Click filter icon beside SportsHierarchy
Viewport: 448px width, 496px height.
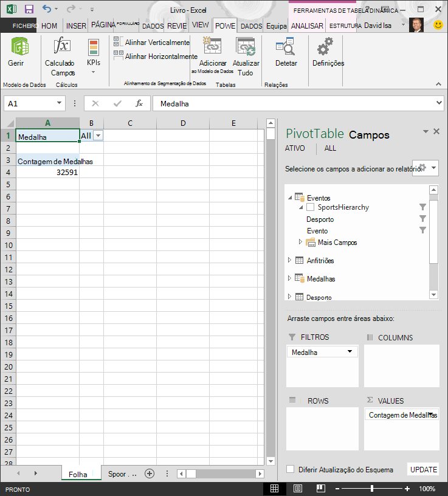[x=422, y=207]
